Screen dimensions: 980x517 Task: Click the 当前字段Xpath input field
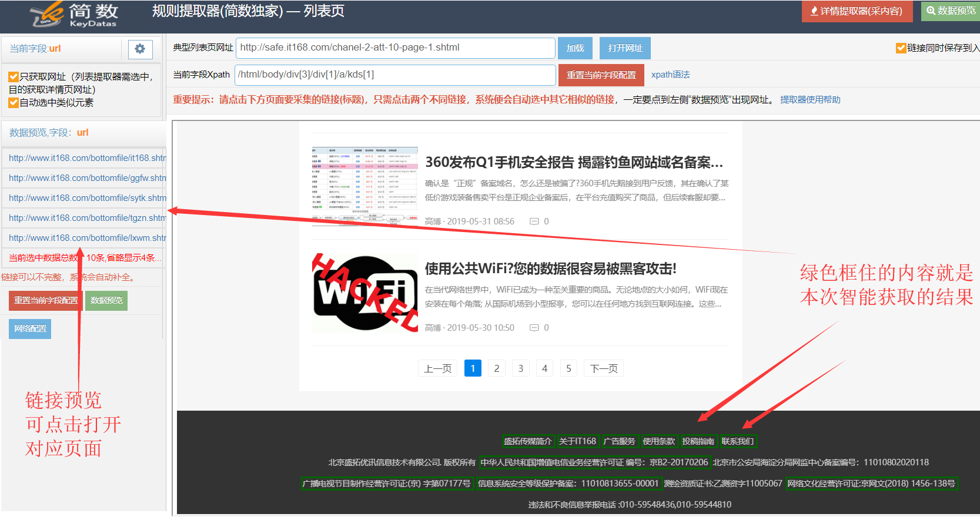tap(395, 75)
